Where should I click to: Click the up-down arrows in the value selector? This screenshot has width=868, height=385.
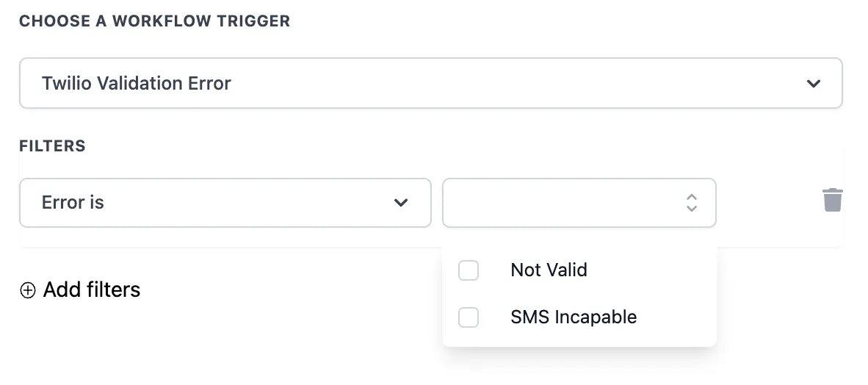[x=691, y=203]
